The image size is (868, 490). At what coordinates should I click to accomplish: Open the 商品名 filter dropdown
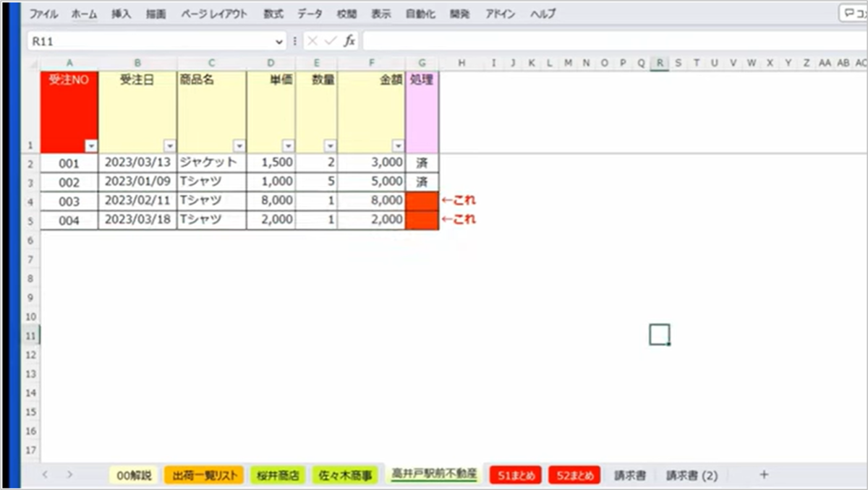tap(239, 145)
